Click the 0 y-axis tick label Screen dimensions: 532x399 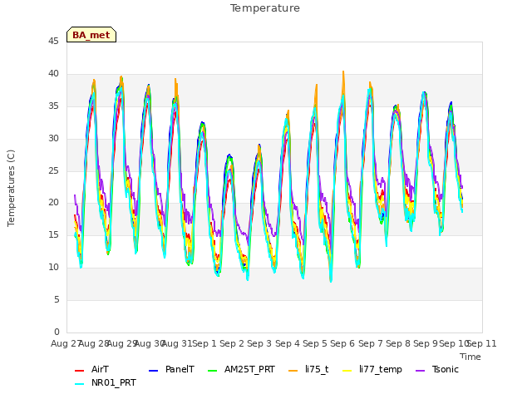[57, 332]
